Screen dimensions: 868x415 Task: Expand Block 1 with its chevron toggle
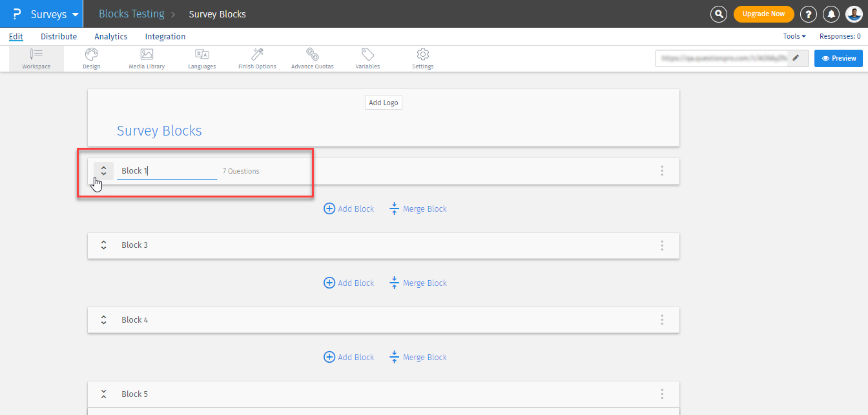point(103,171)
